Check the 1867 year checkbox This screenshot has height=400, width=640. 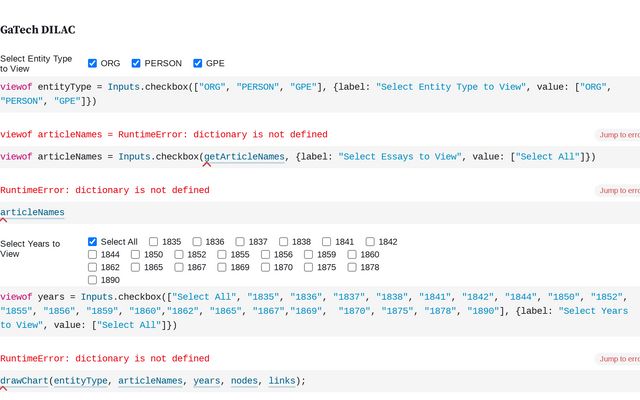click(x=179, y=267)
